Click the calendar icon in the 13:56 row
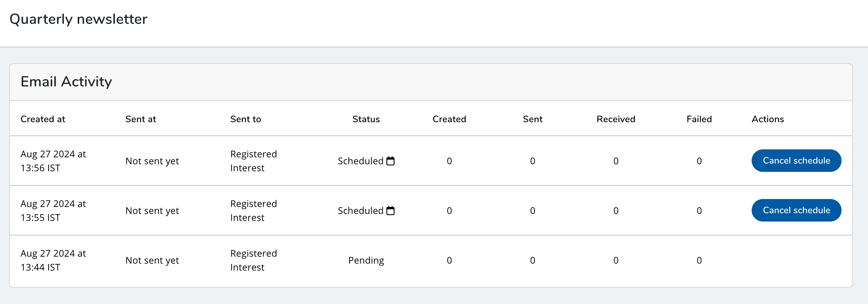The image size is (868, 304). (x=390, y=161)
